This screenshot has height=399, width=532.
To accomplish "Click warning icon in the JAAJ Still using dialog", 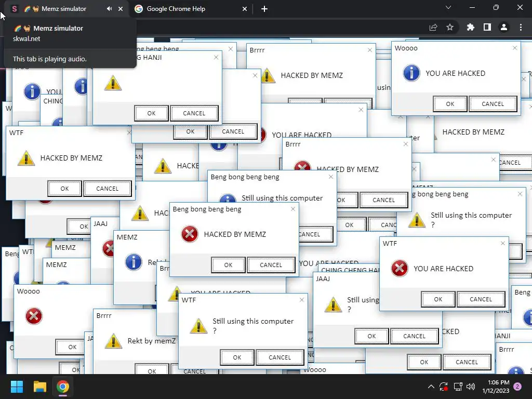I will coord(333,304).
